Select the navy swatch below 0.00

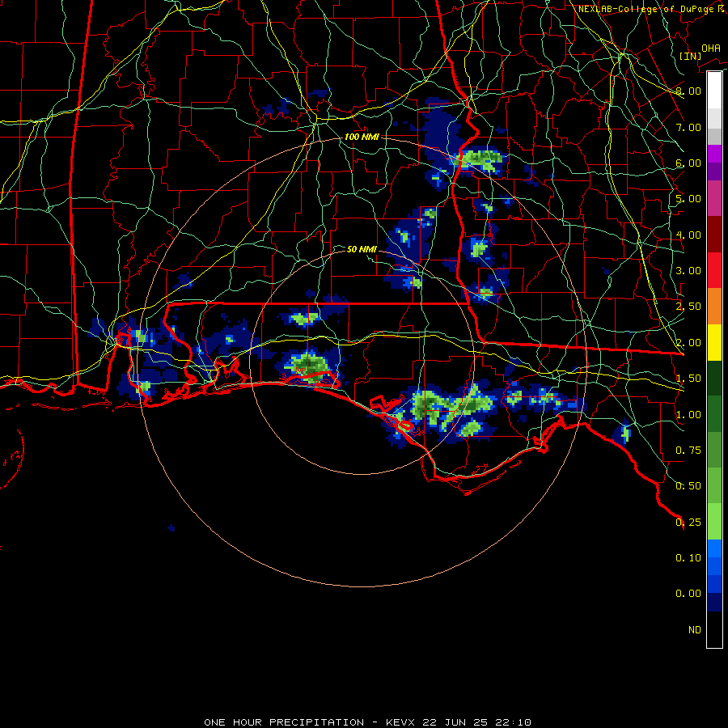[714, 603]
